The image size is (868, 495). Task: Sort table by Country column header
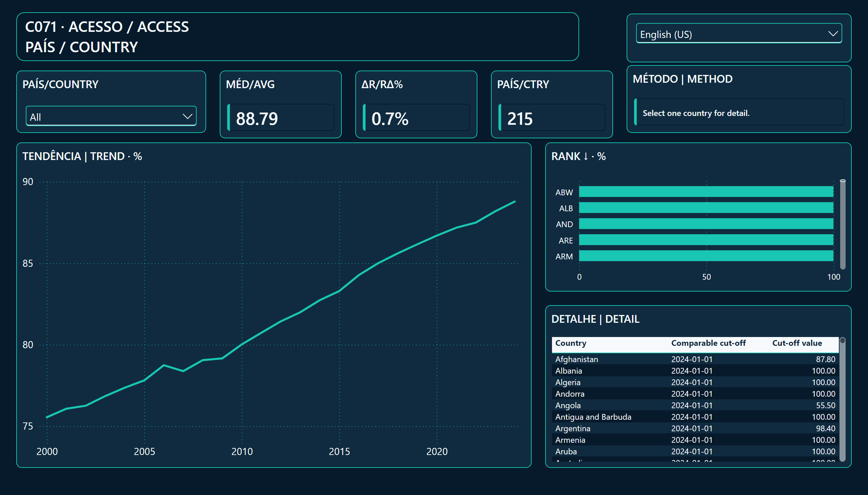tap(571, 343)
